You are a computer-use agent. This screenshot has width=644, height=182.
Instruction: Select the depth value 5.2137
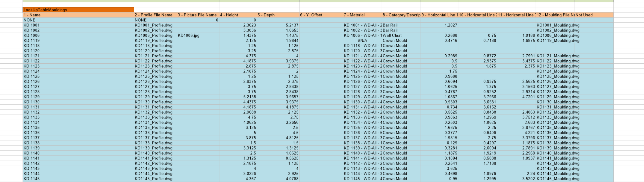tap(278, 25)
